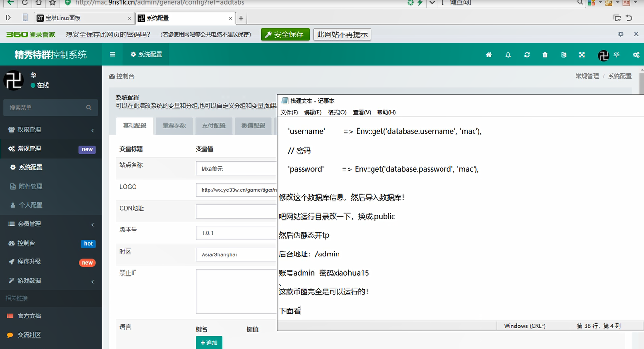Screen dimensions: 644x349
Task: Click the green 安全保存 button
Action: click(x=285, y=34)
